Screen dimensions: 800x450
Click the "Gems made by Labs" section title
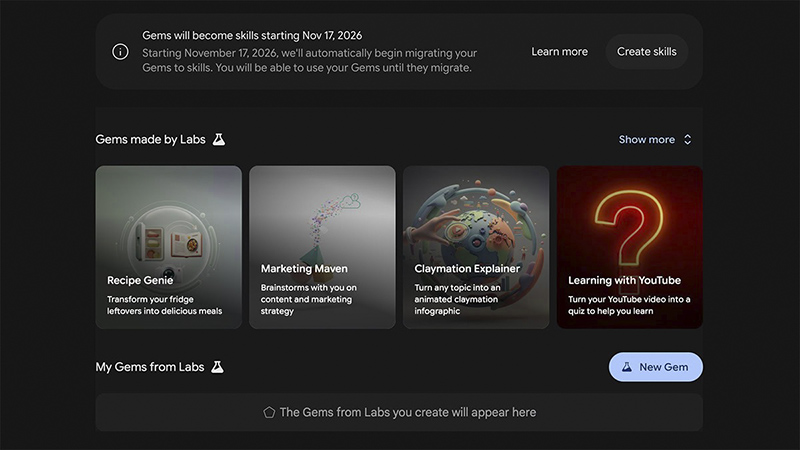[x=151, y=139]
